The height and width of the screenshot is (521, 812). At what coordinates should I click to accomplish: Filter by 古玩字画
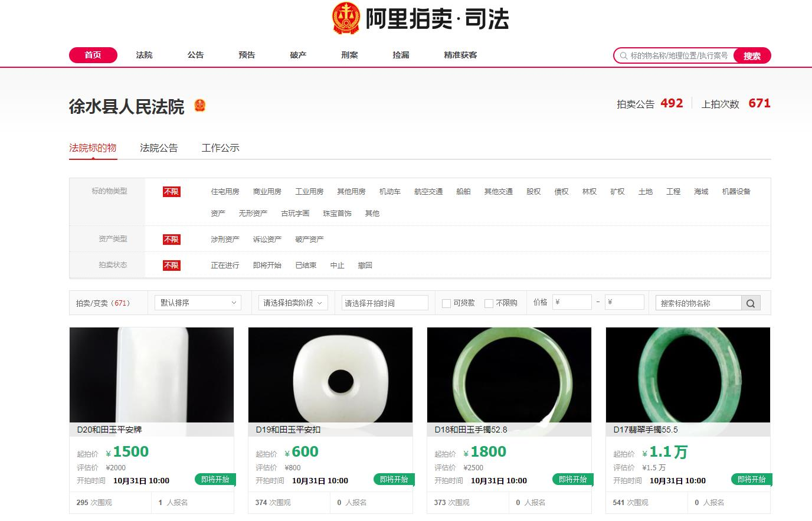tap(295, 214)
